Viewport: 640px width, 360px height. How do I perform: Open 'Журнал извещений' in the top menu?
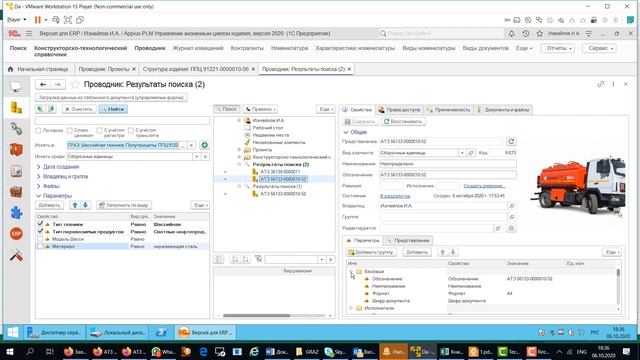[x=198, y=48]
